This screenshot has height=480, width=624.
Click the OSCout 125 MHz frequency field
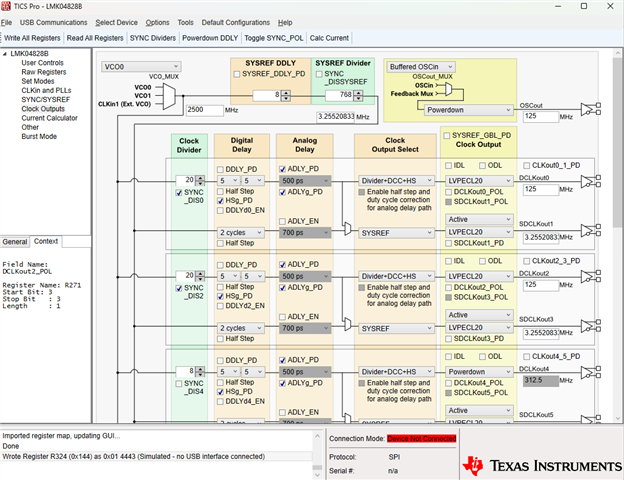click(x=540, y=116)
